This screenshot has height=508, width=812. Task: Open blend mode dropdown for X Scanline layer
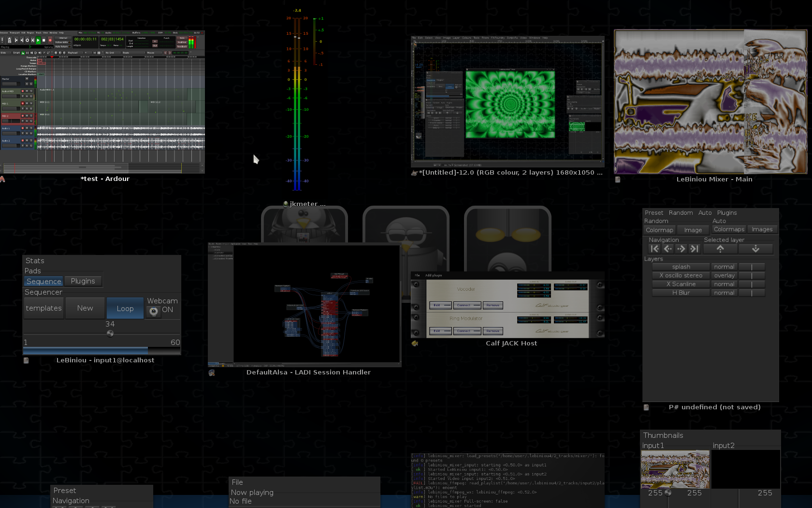[x=724, y=284]
